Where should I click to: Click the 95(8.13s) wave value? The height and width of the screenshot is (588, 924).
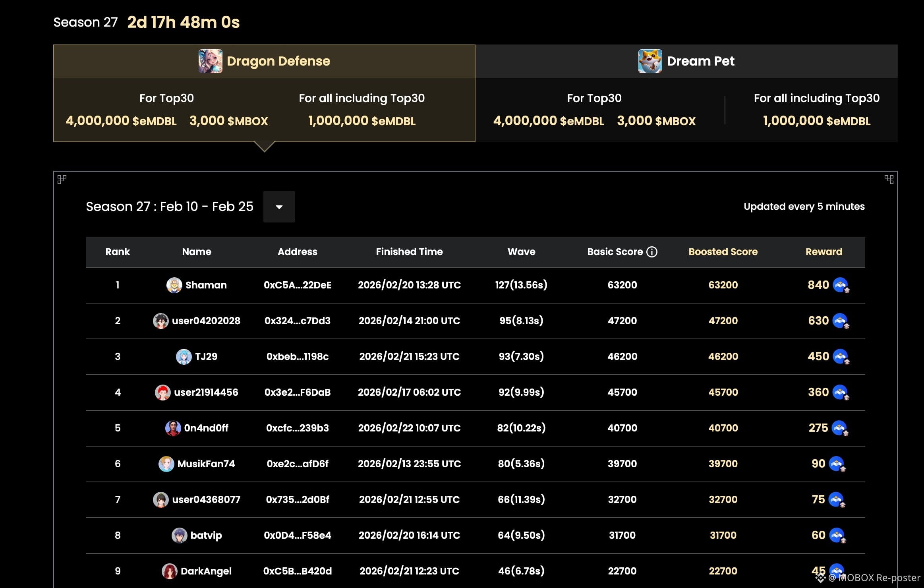[521, 321]
